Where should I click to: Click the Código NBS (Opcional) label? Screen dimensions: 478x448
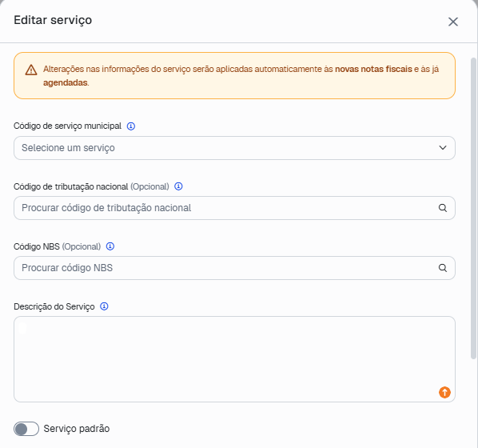pyautogui.click(x=57, y=246)
